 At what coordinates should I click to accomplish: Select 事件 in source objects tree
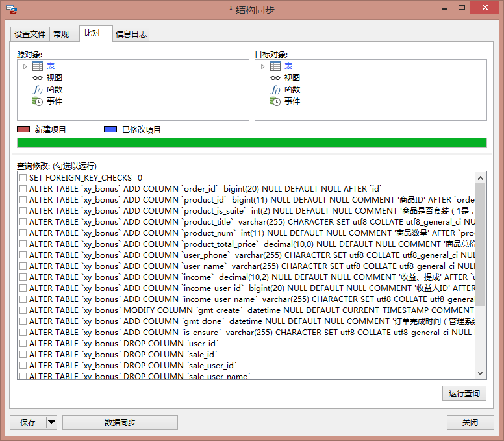tap(55, 101)
